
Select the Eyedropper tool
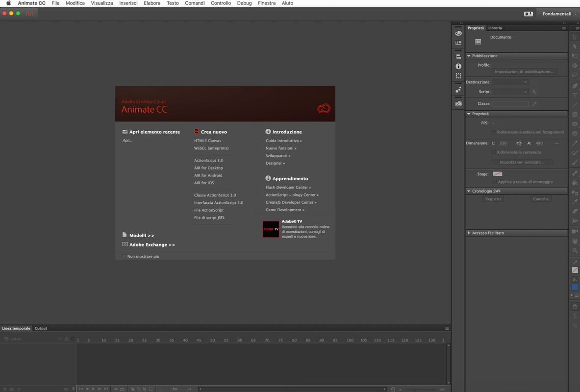coord(575,202)
